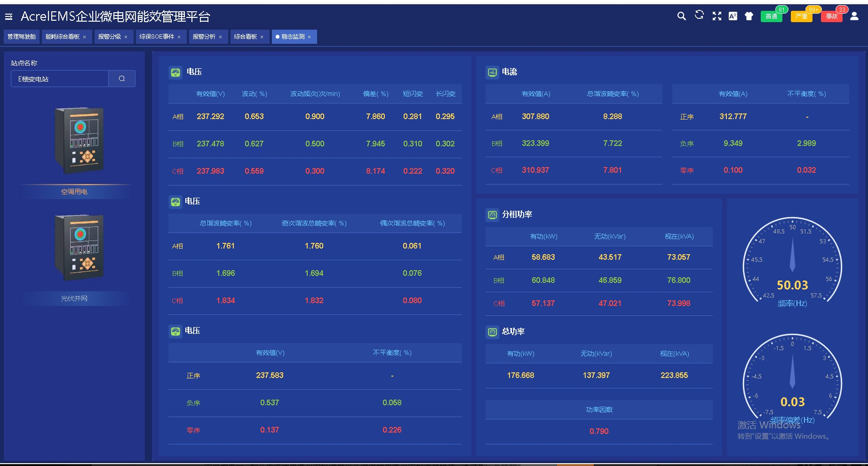The width and height of the screenshot is (868, 466).
Task: Close the 能耗综合看板 tab
Action: tap(85, 37)
